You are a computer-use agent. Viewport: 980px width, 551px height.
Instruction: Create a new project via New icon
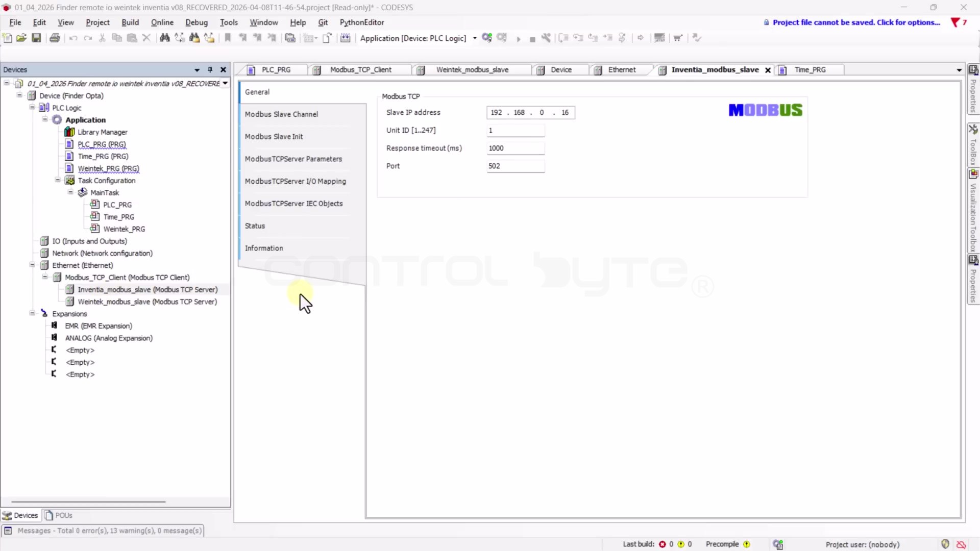(7, 38)
